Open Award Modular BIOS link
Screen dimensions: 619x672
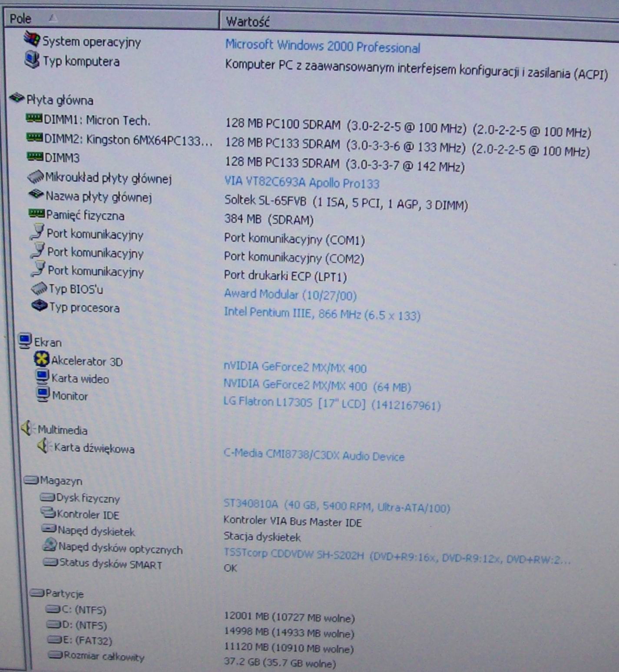[290, 295]
